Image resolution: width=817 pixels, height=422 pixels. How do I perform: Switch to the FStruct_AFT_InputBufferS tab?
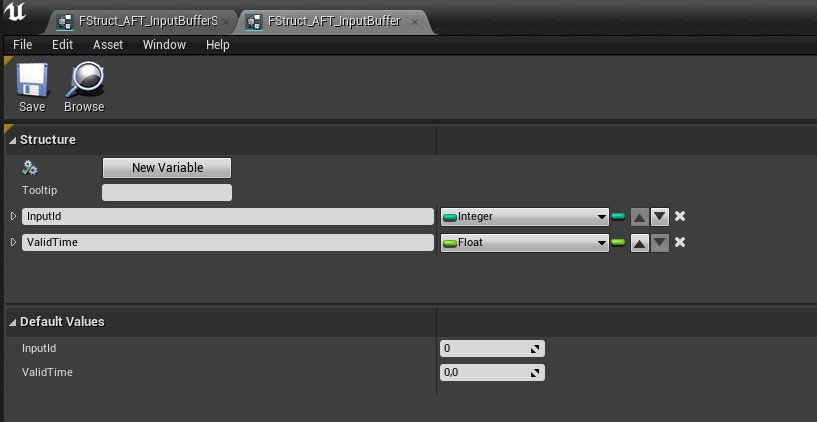(x=147, y=21)
